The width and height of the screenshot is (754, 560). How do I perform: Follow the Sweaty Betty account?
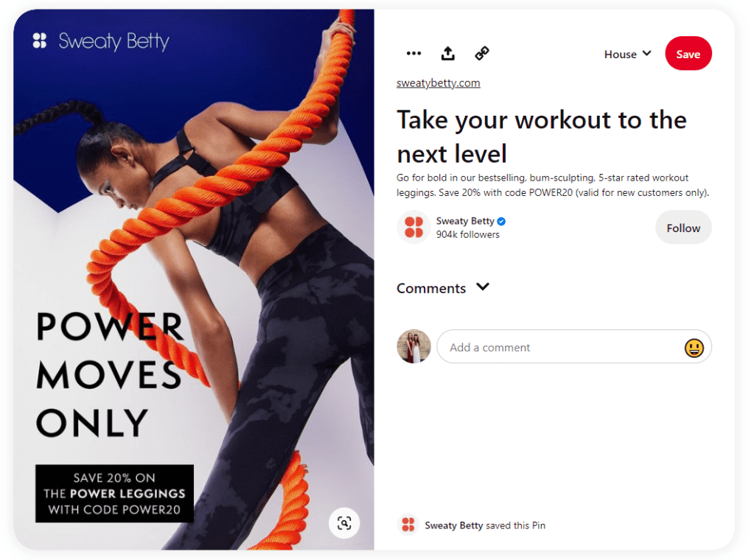click(x=683, y=228)
